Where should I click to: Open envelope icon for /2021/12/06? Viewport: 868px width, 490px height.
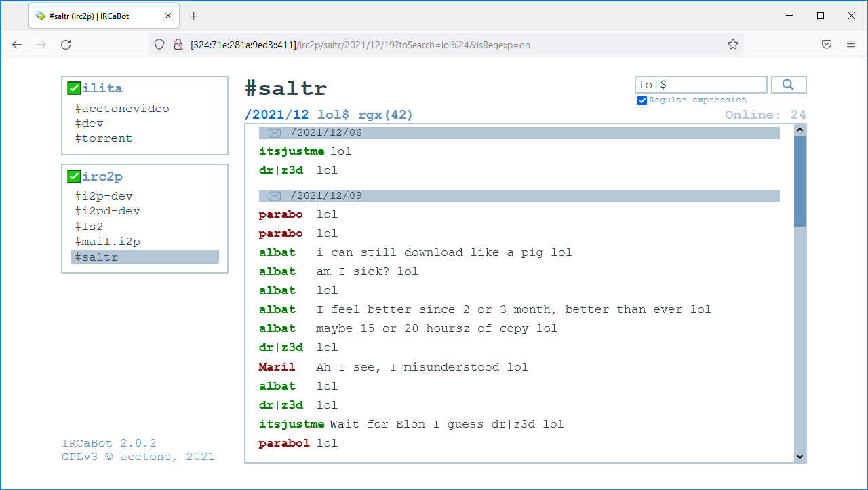[275, 133]
